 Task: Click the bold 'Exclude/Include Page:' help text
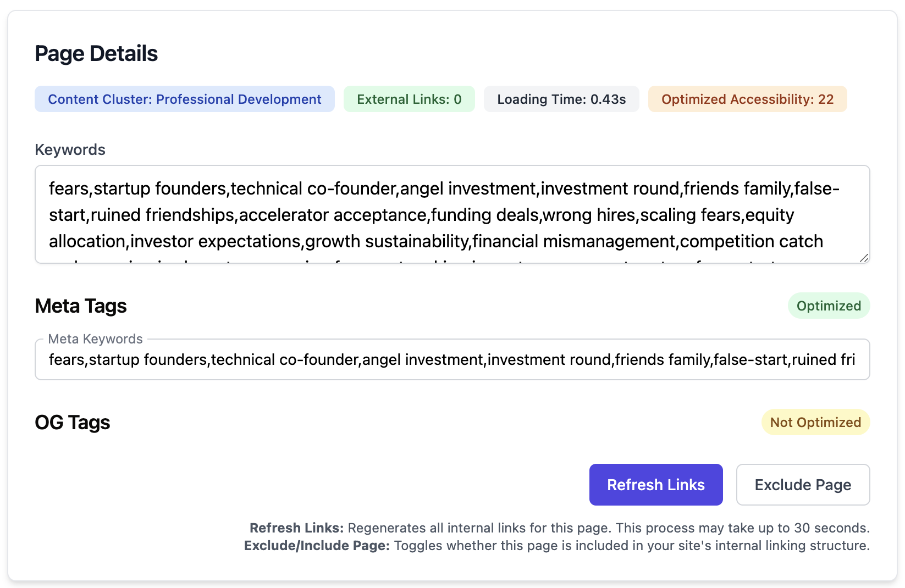(317, 546)
